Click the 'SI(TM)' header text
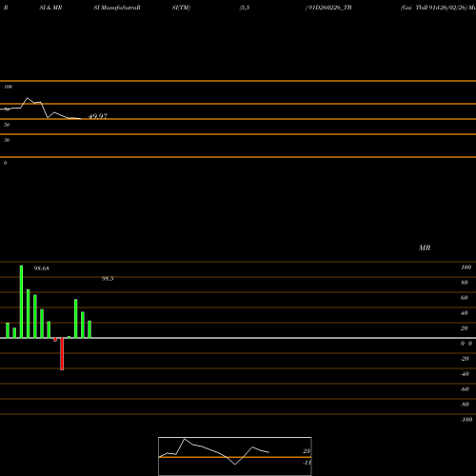The width and height of the screenshot is (476, 476). click(x=181, y=8)
